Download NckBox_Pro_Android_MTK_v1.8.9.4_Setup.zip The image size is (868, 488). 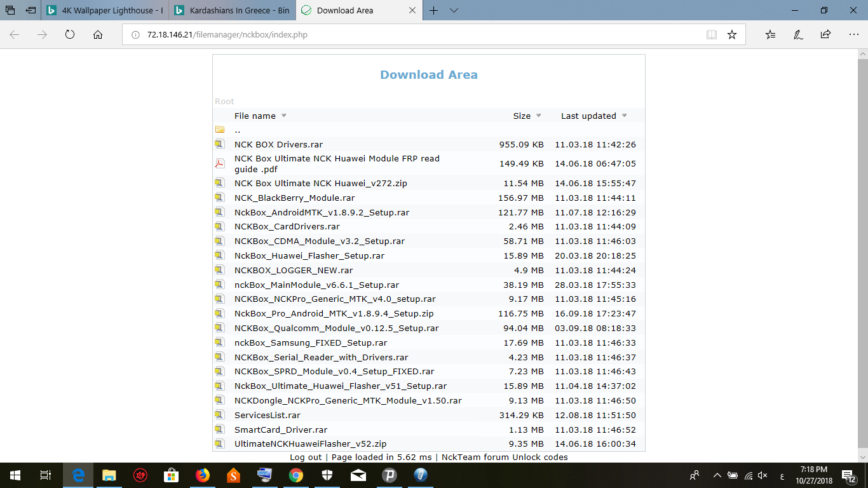click(334, 313)
